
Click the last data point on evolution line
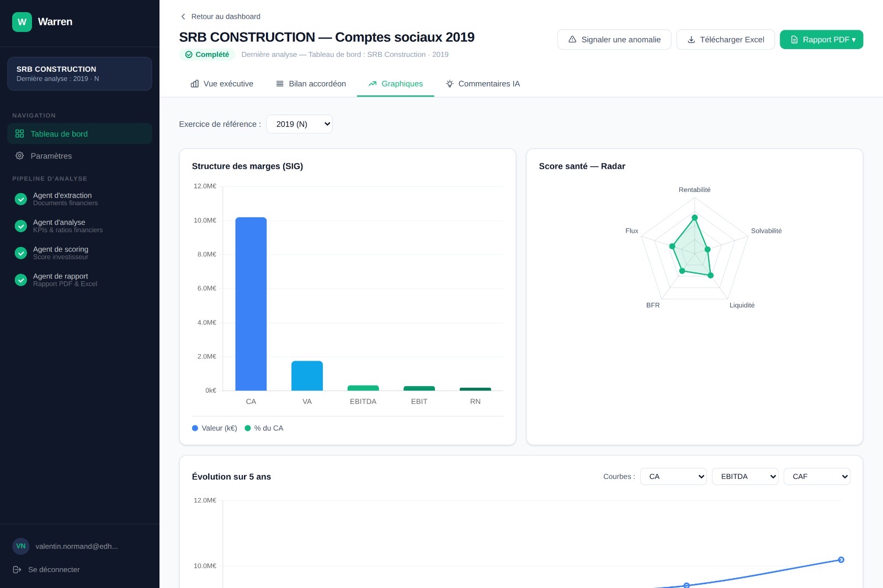[x=841, y=560]
